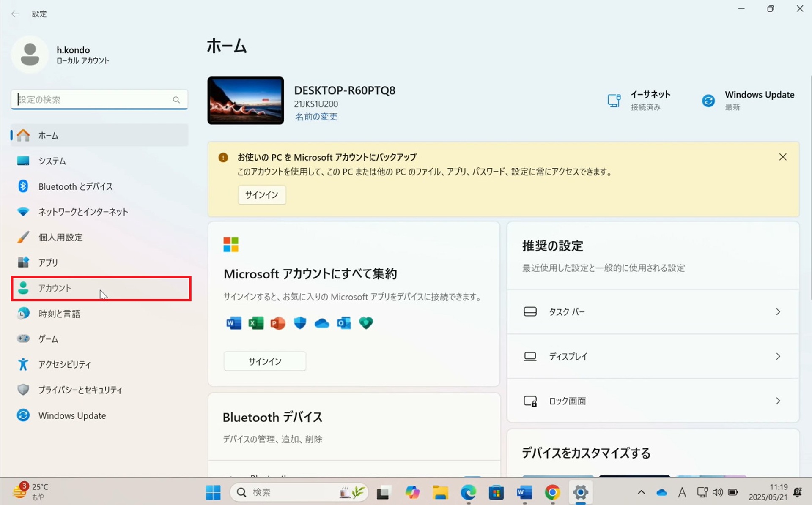Dismiss the Microsoft account backup banner
The image size is (812, 505).
783,157
